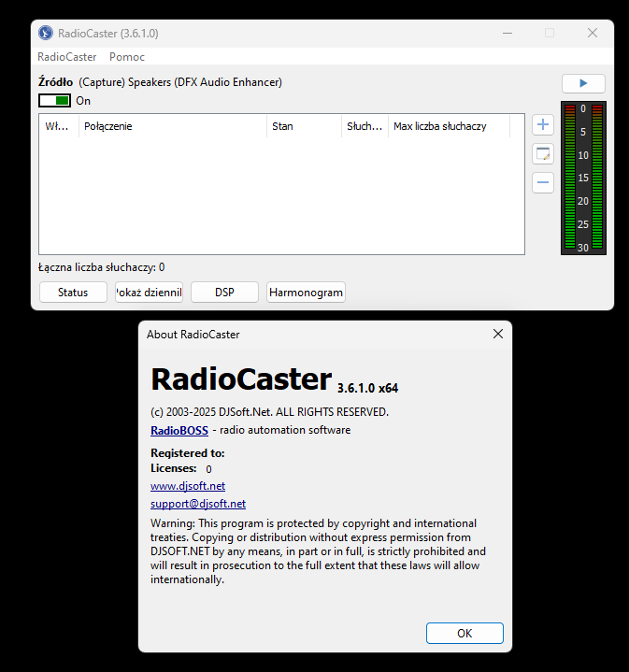The height and width of the screenshot is (672, 629).
Task: Open the DSP settings button
Action: (224, 293)
